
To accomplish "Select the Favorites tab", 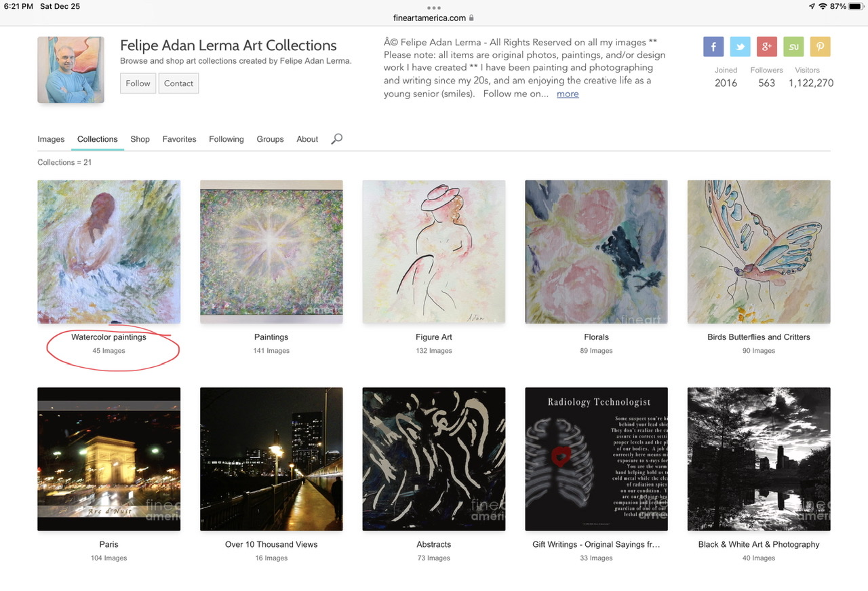I will point(179,139).
